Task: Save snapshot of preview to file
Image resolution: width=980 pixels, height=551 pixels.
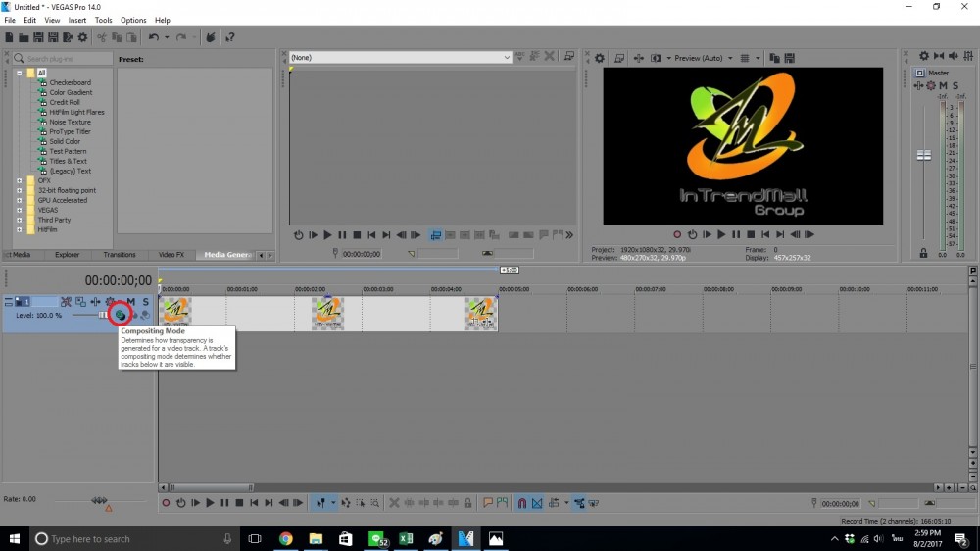Action: (x=789, y=58)
